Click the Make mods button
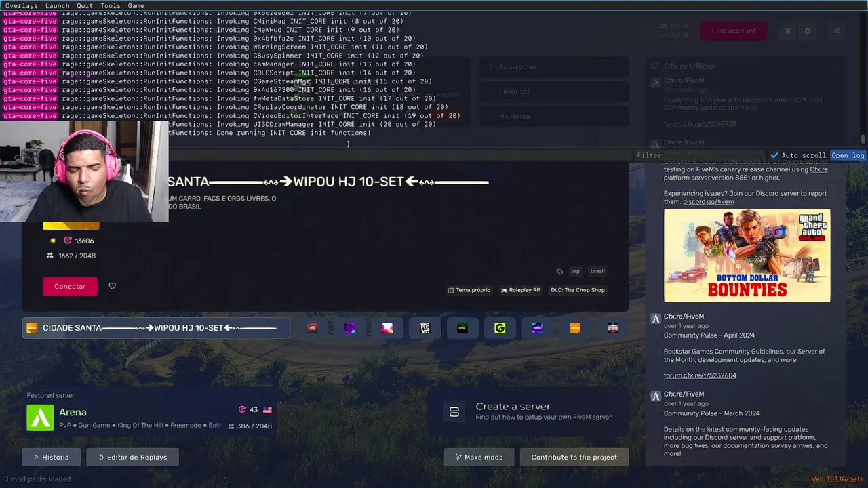 click(x=479, y=457)
